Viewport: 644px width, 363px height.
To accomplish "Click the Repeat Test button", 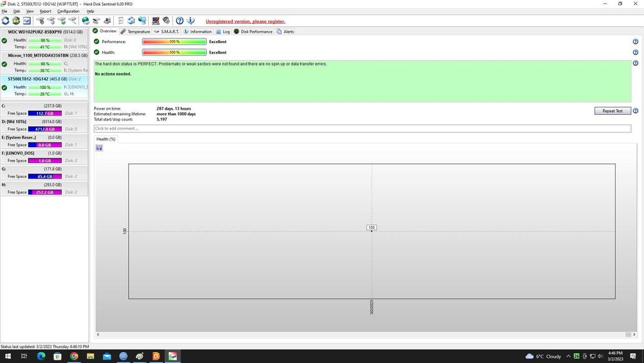I will coord(612,111).
